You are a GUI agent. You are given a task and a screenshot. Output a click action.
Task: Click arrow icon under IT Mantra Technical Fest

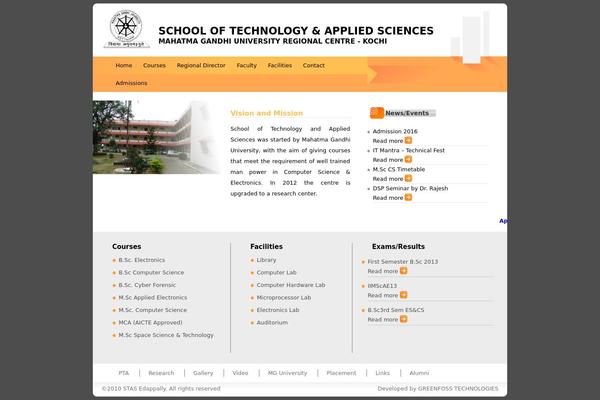tap(408, 159)
